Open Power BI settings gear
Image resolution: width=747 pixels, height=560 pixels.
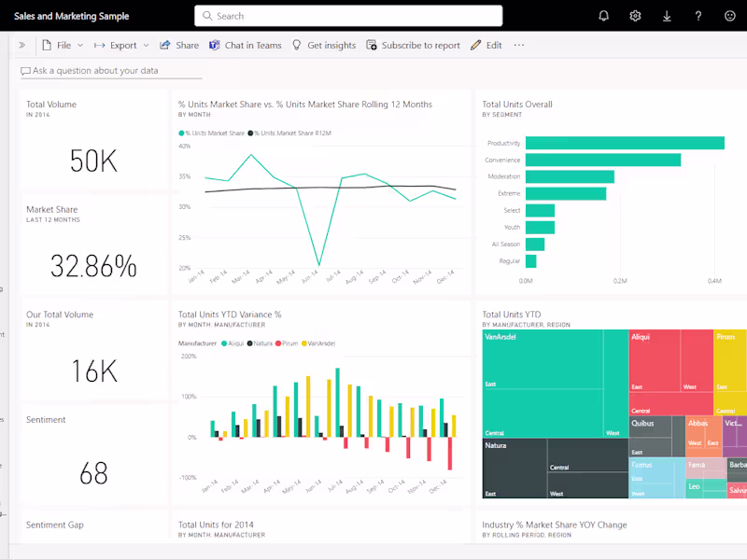(x=636, y=15)
